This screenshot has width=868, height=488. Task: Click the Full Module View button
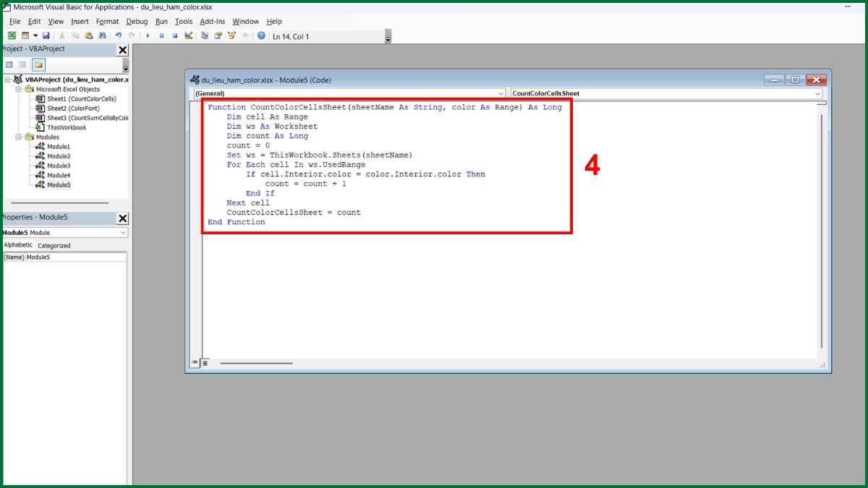click(x=205, y=363)
